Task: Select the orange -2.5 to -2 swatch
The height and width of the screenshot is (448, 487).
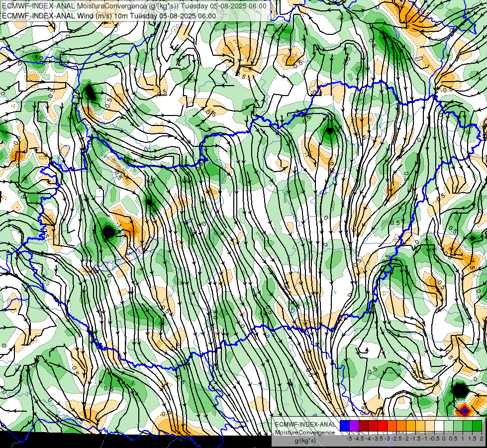Action: (x=401, y=426)
